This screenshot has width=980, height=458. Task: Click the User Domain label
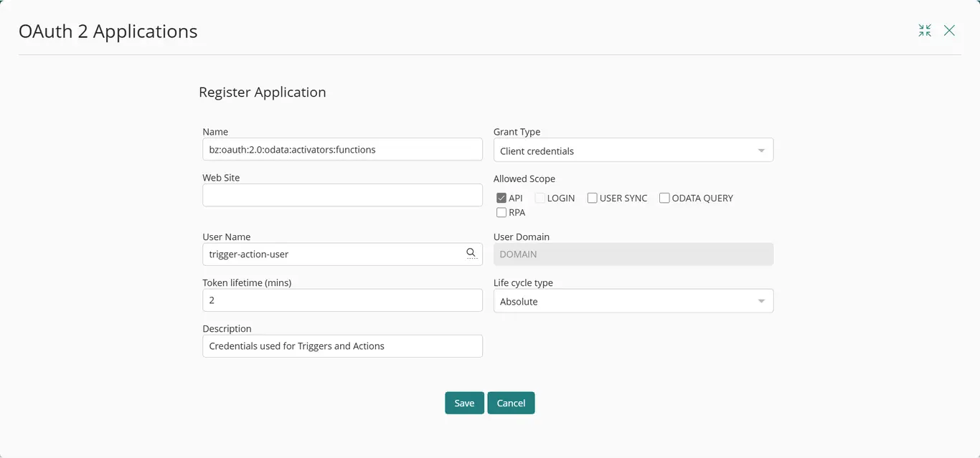tap(522, 237)
